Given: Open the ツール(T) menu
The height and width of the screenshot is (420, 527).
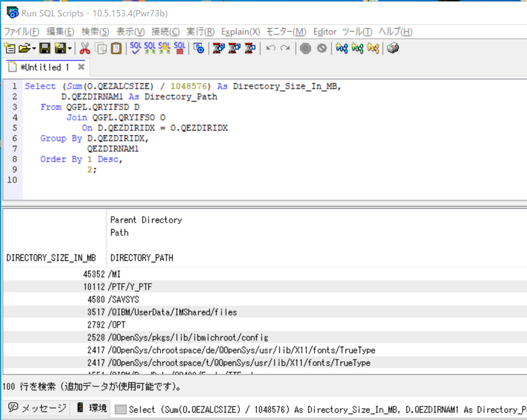Looking at the screenshot, I should tap(357, 32).
